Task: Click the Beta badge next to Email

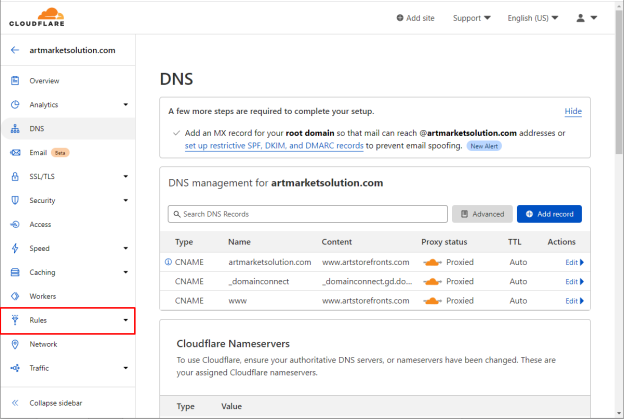Action: (x=60, y=152)
